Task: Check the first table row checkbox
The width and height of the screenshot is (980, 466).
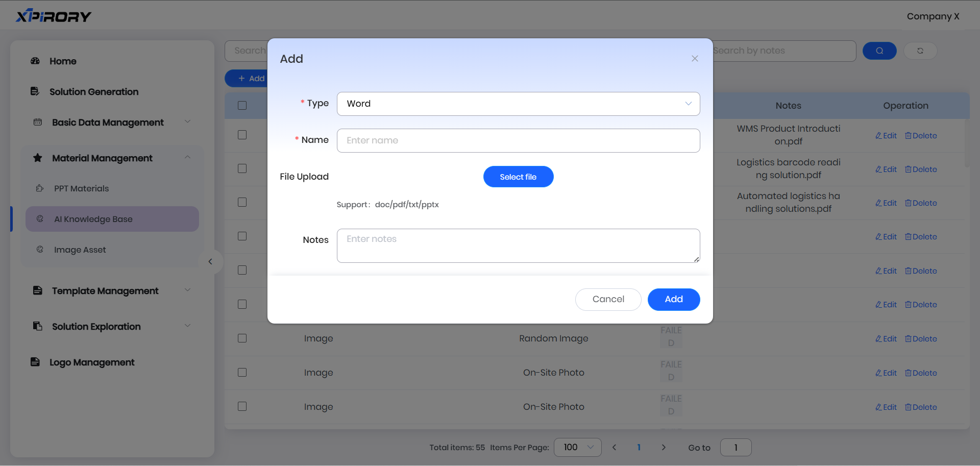Action: point(242,135)
